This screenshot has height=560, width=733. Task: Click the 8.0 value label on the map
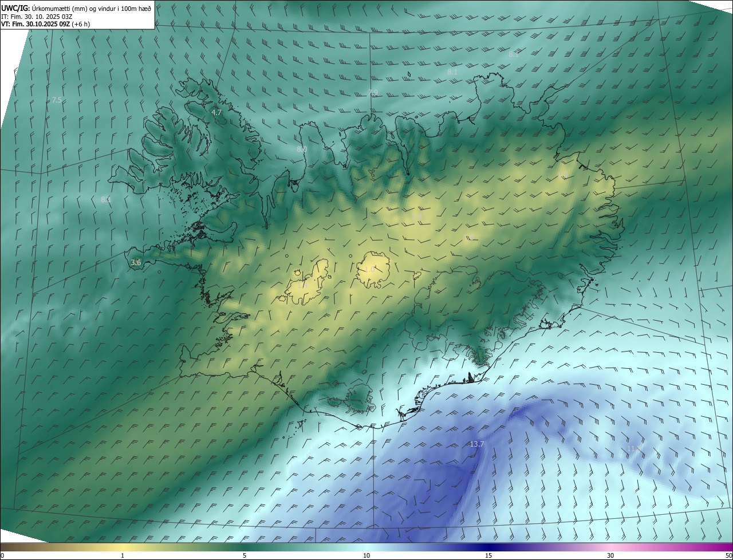tap(302, 149)
